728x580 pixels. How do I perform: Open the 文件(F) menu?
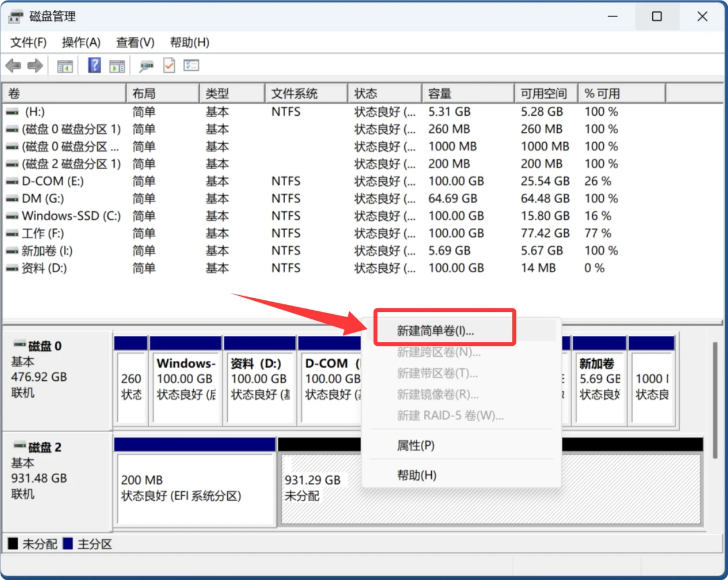tap(28, 43)
